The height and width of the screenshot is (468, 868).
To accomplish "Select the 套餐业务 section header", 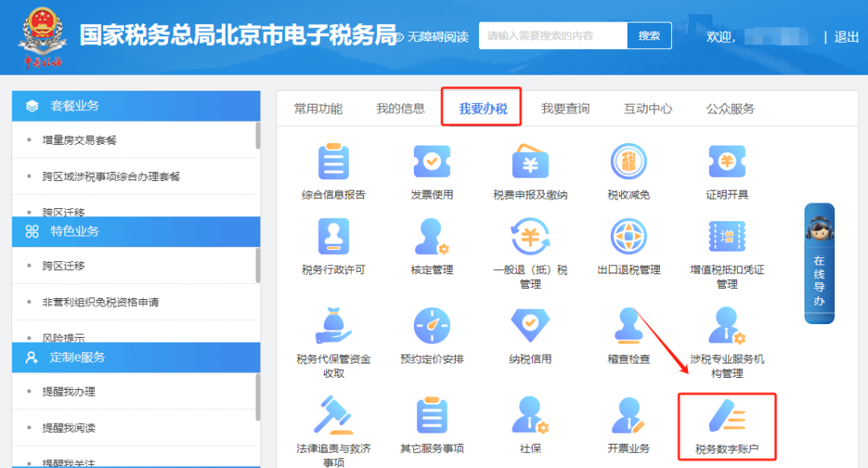I will click(136, 106).
